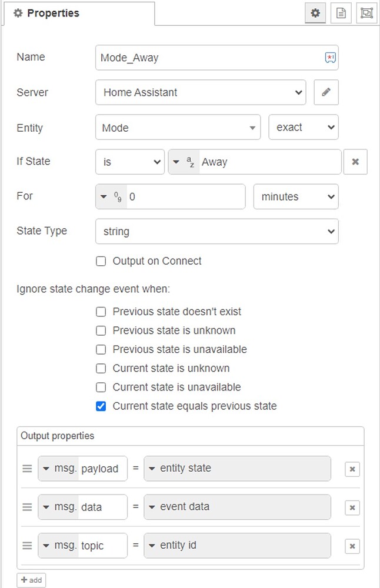The width and height of the screenshot is (380, 588).
Task: Click the gear icon on the Properties tab
Action: (315, 12)
